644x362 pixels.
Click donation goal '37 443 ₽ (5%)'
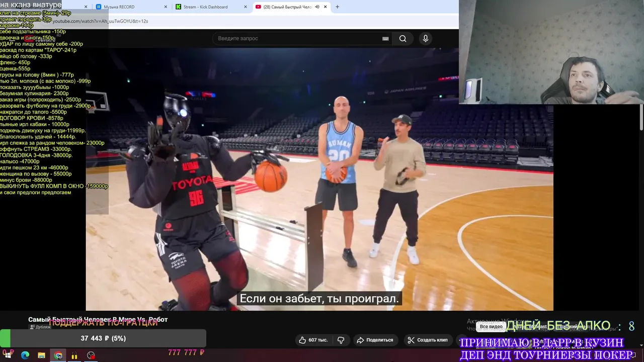[103, 338]
